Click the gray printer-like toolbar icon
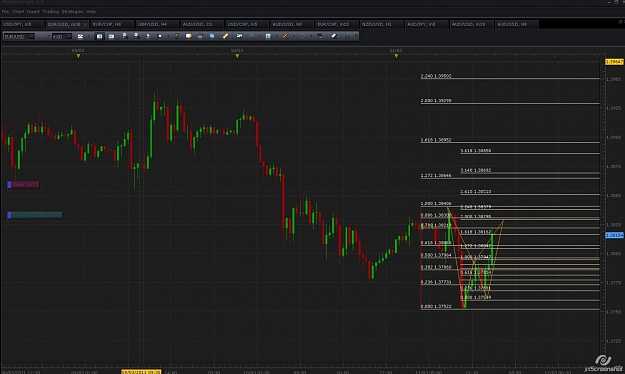The image size is (625, 374). click(200, 36)
